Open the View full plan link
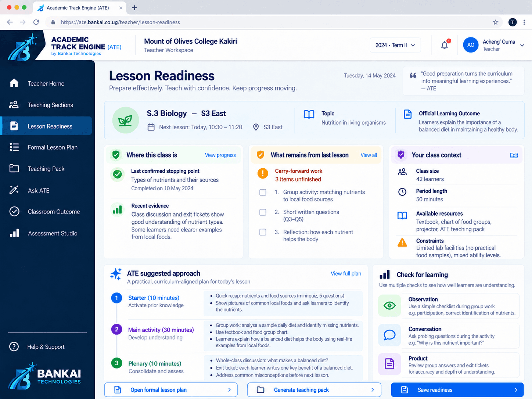This screenshot has height=399, width=532. tap(346, 273)
